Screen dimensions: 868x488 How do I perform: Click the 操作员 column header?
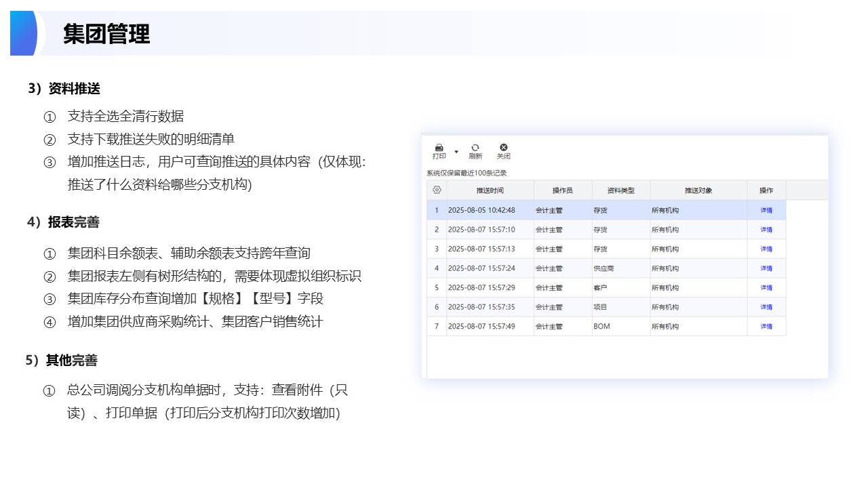click(562, 190)
